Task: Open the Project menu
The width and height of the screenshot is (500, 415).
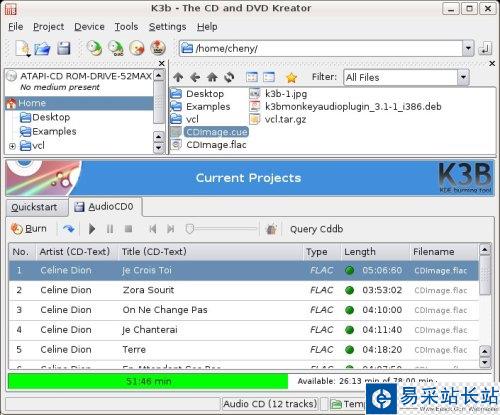Action: click(48, 27)
